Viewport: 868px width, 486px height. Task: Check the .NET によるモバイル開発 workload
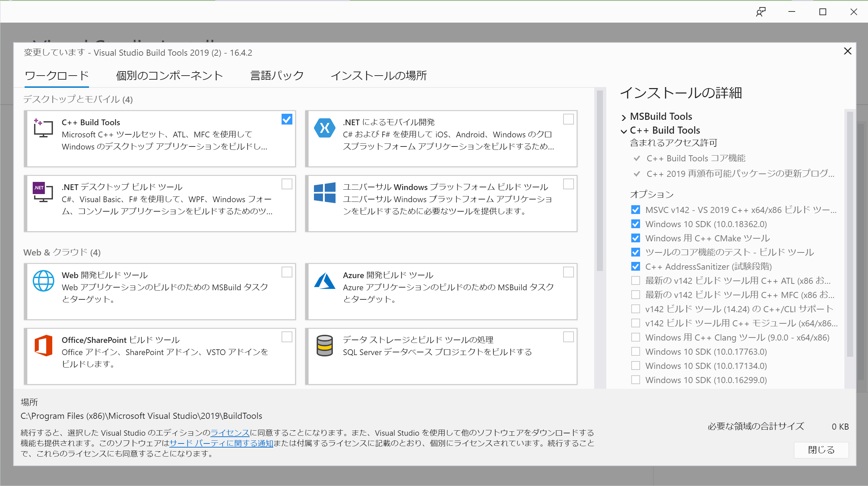[x=568, y=119]
